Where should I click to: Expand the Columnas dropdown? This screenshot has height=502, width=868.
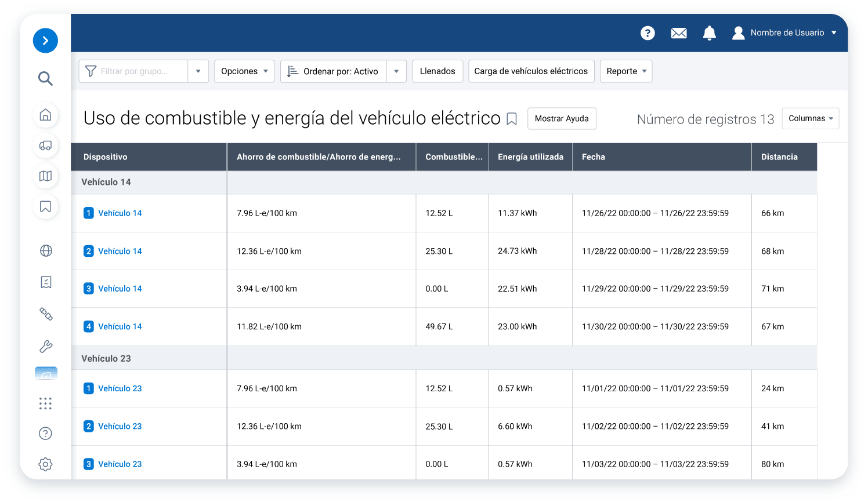click(810, 118)
